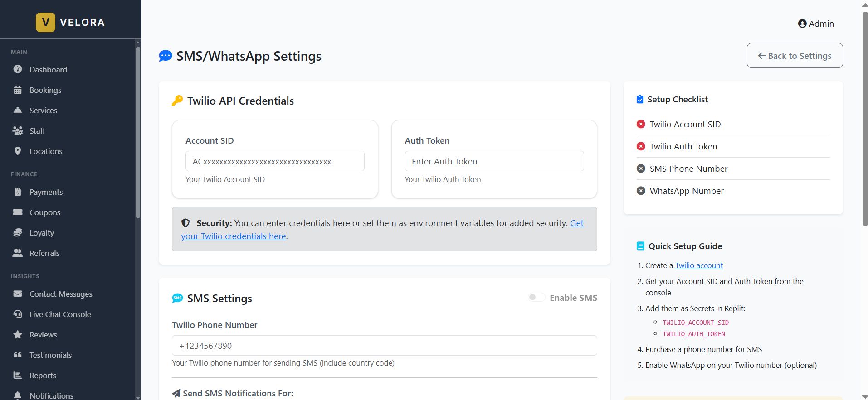Click the Staff people icon
The image size is (868, 400).
point(18,130)
